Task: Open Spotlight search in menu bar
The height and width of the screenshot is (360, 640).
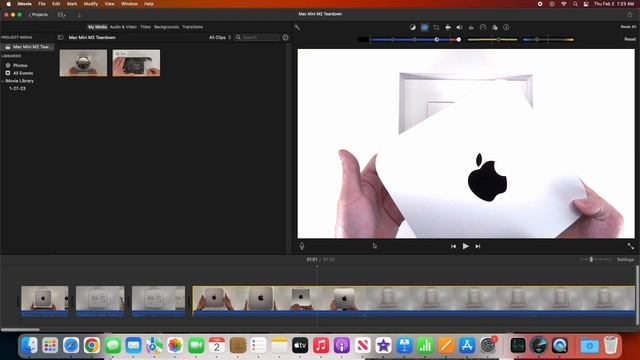Action: coord(575,4)
